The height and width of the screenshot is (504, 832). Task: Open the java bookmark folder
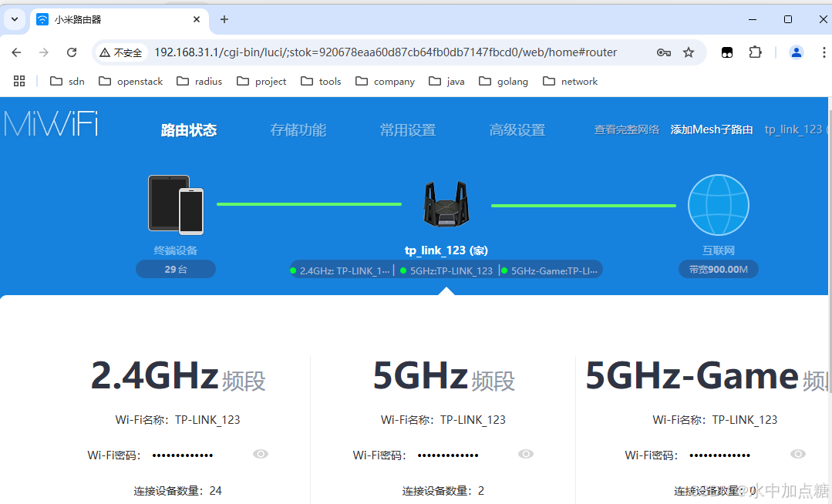tap(446, 81)
